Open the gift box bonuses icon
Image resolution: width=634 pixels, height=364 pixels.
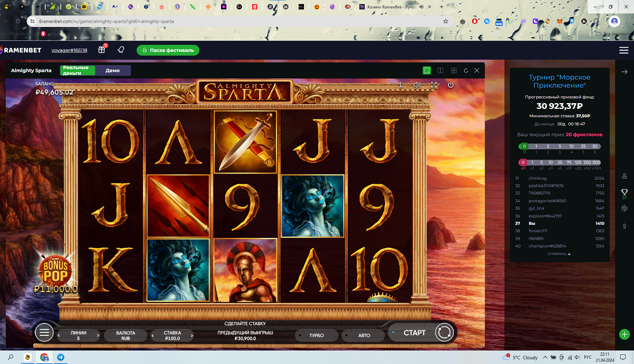tap(102, 50)
